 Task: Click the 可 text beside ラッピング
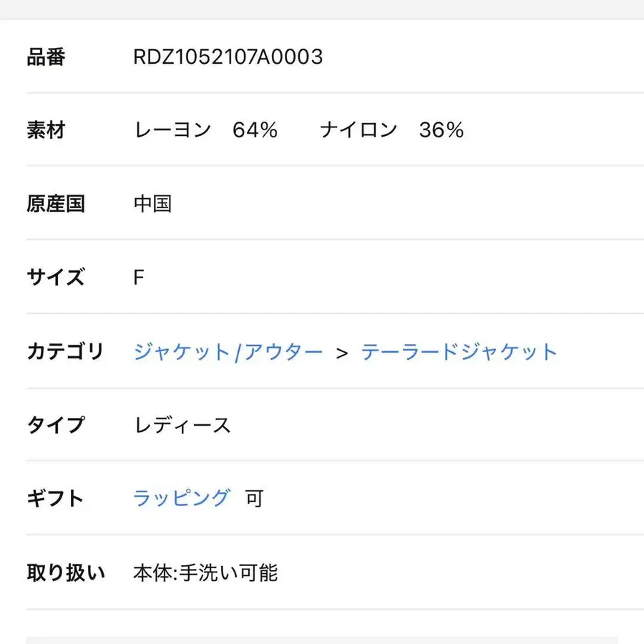pos(254,499)
